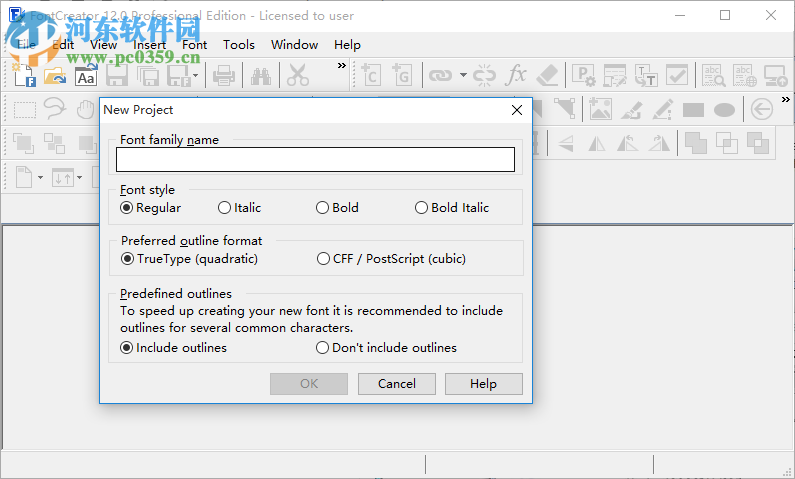The width and height of the screenshot is (795, 479).
Task: Click the draw rectangle shape icon
Action: click(x=693, y=109)
